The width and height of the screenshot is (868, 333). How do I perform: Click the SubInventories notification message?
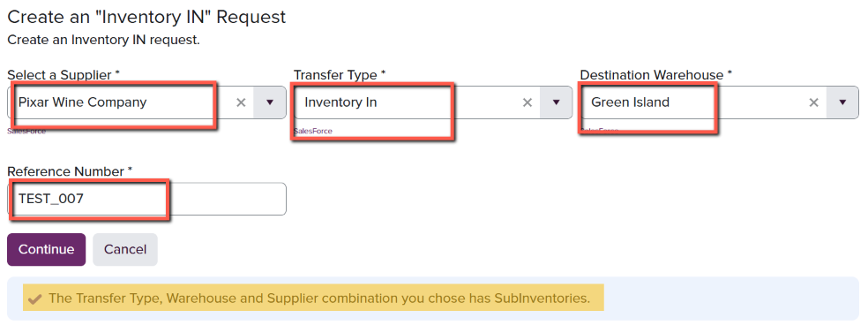[319, 299]
